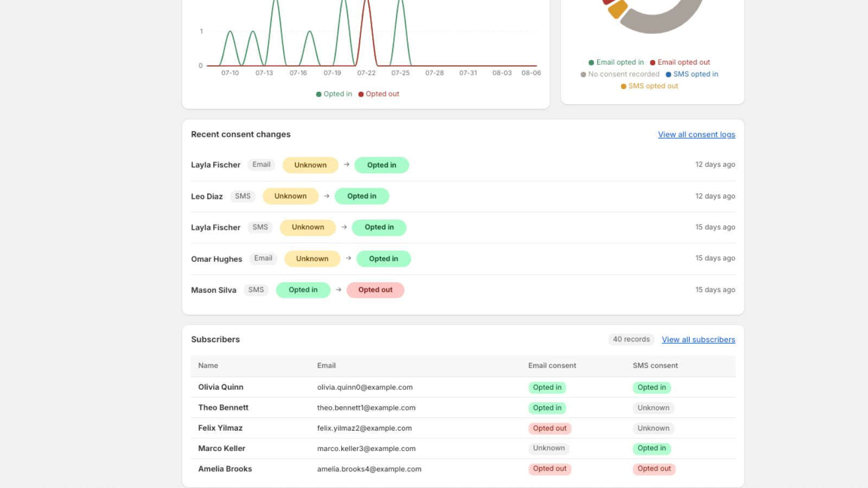
Task: Click the 40 records badge
Action: (631, 339)
